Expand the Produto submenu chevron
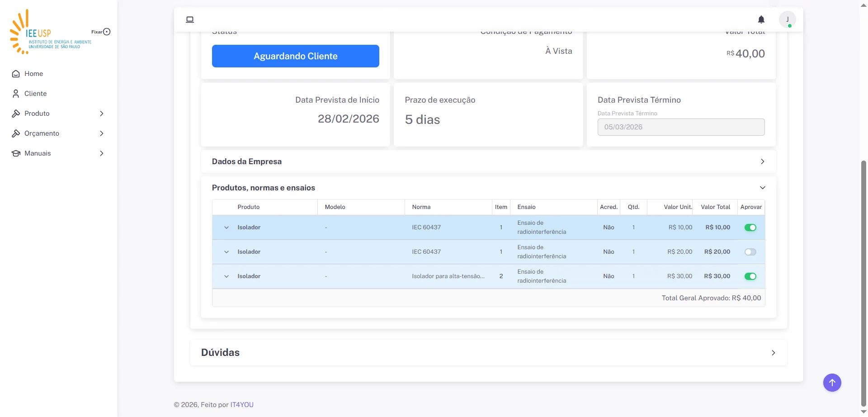 click(102, 114)
